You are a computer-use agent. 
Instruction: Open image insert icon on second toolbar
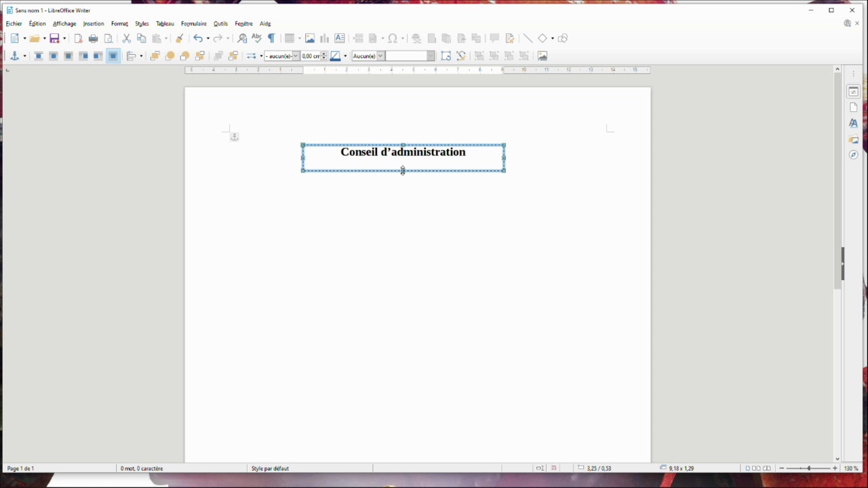[x=542, y=56]
